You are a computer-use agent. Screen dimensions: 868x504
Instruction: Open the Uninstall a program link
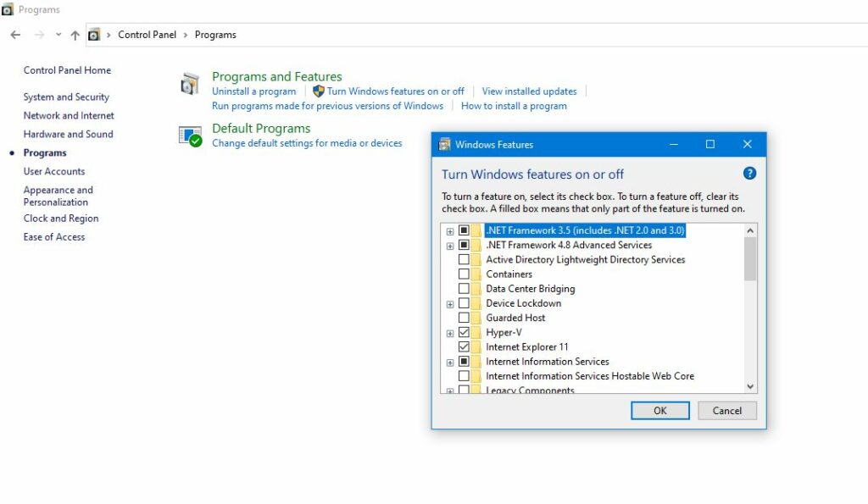point(253,91)
